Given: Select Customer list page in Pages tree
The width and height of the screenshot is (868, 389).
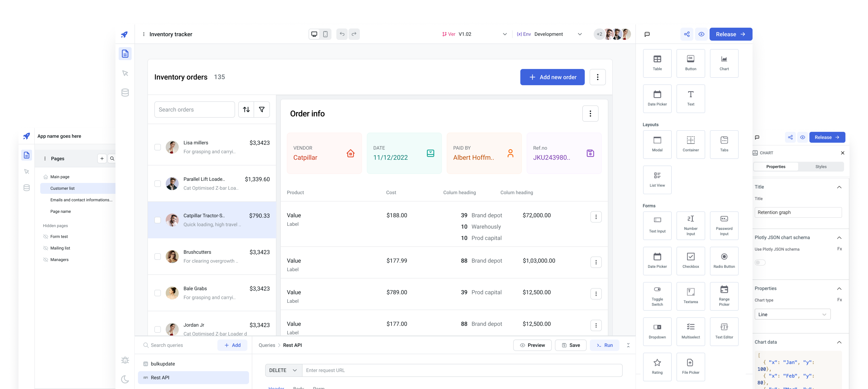Looking at the screenshot, I should click(62, 188).
